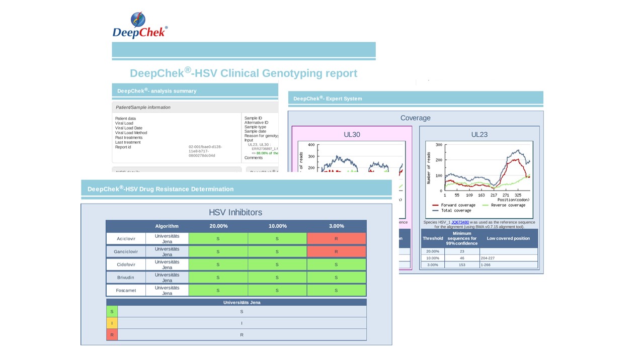Click Aciclovir's Universitäts Jena algorithm cell
The width and height of the screenshot is (644, 362).
click(x=167, y=239)
